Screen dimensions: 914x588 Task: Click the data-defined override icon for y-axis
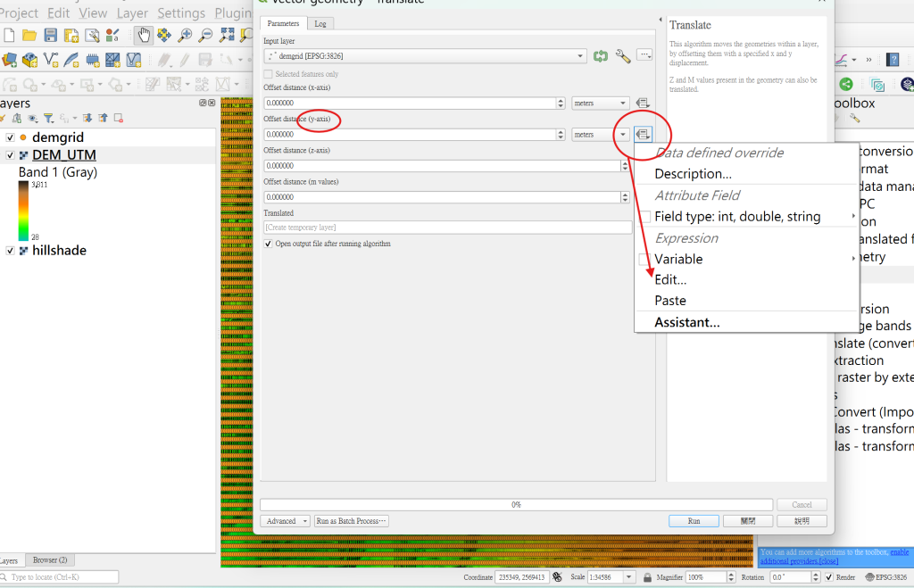[x=643, y=135]
